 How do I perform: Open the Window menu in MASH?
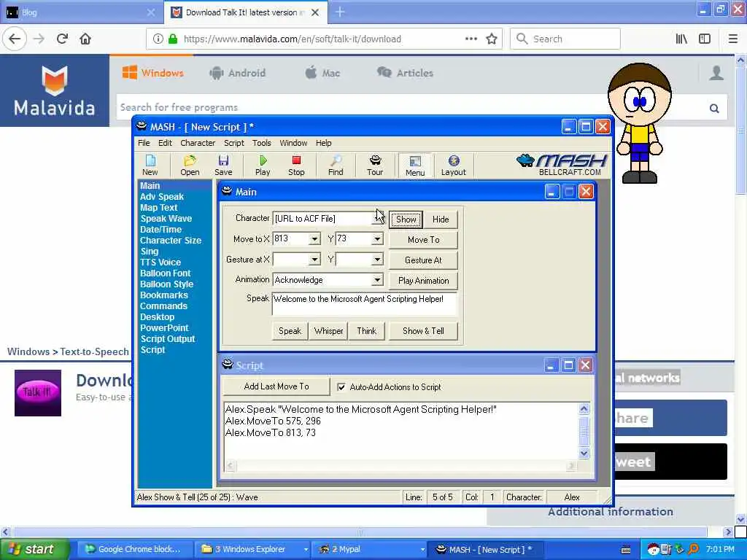[x=293, y=143]
